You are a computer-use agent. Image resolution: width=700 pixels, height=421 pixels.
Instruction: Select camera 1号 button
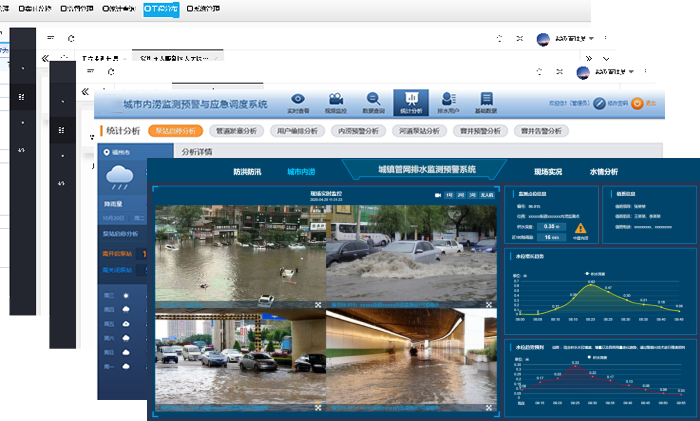coord(449,195)
